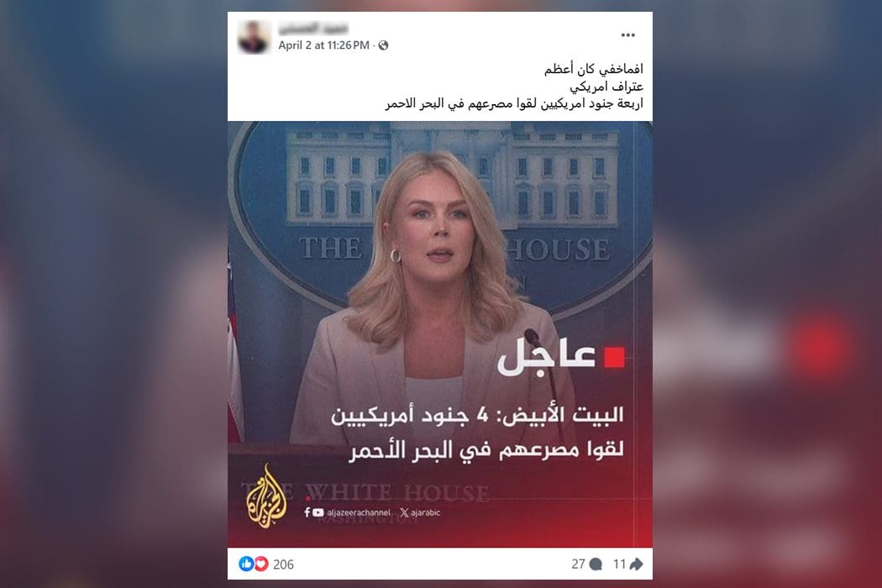Open the Al Jazeera breaking news image
882x588 pixels.
click(440, 334)
